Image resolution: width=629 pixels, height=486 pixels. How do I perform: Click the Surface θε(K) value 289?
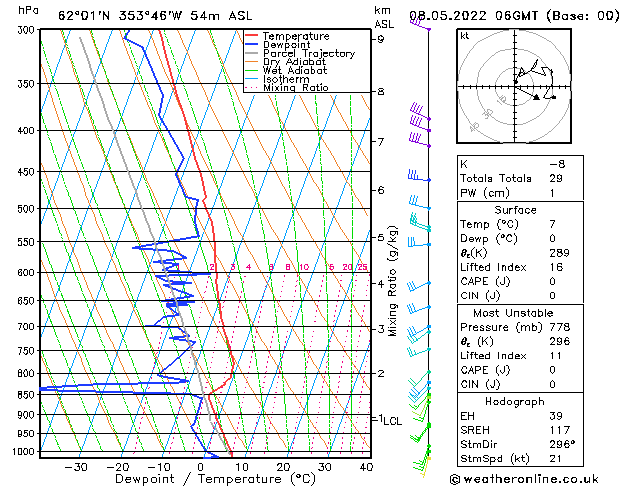coord(560,253)
